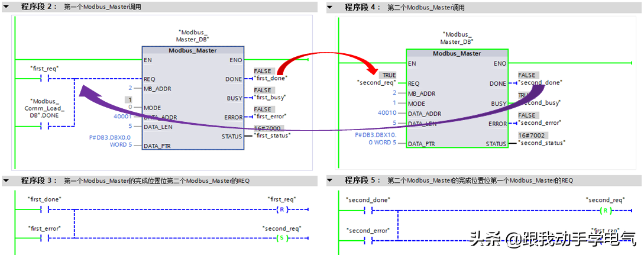
Task: Click the "first_req" coil label in 程序段 3
Action: pyautogui.click(x=281, y=199)
